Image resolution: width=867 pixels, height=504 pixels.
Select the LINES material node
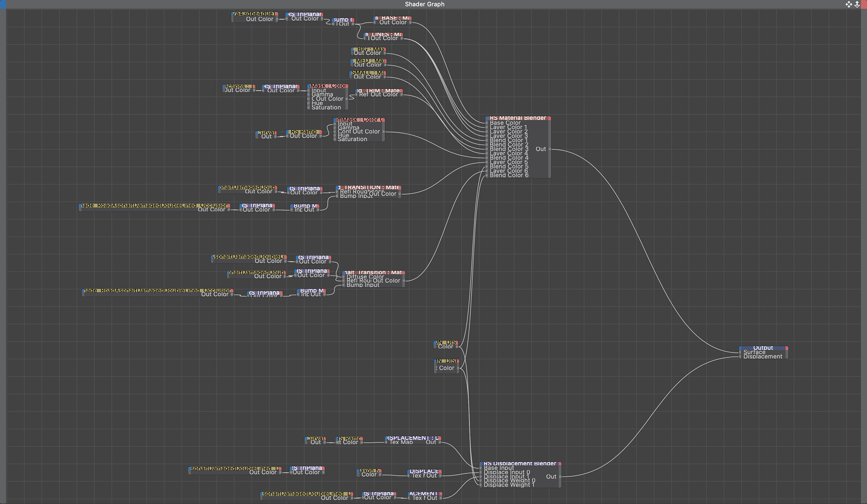click(383, 37)
